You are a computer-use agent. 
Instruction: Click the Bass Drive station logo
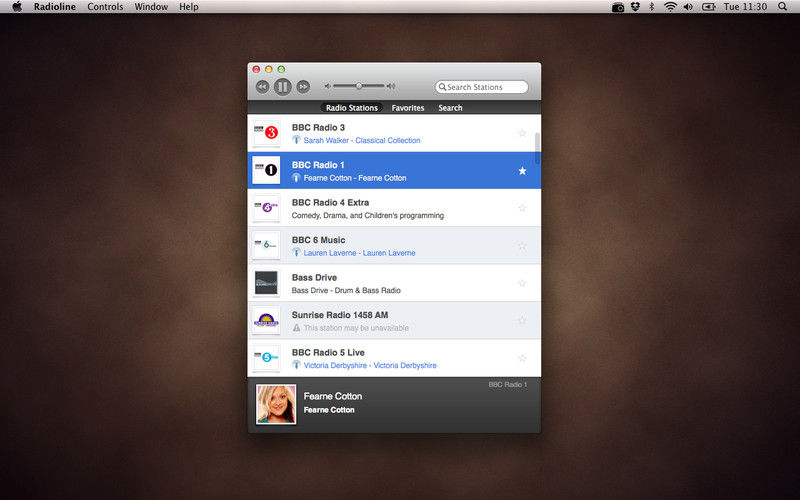[266, 283]
